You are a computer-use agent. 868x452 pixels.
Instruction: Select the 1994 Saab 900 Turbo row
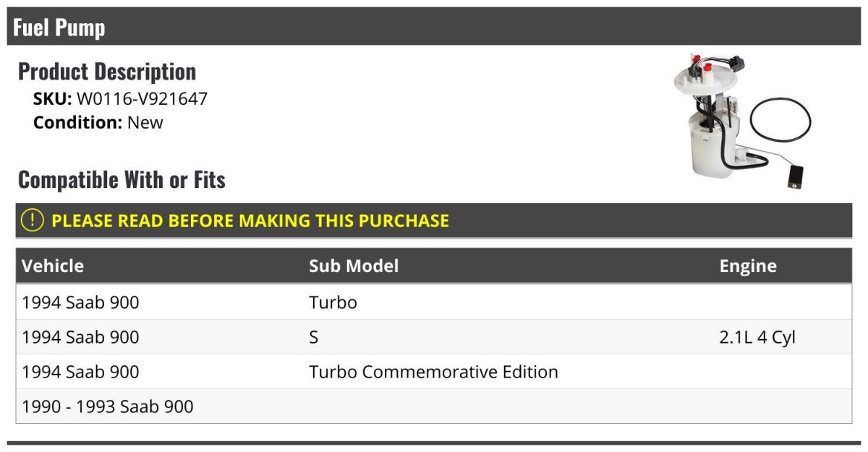pyautogui.click(x=434, y=302)
